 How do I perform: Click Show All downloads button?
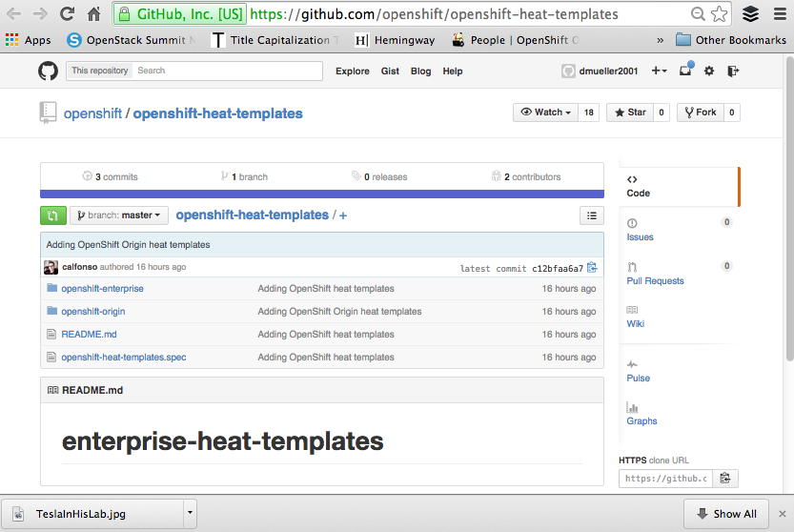(726, 514)
